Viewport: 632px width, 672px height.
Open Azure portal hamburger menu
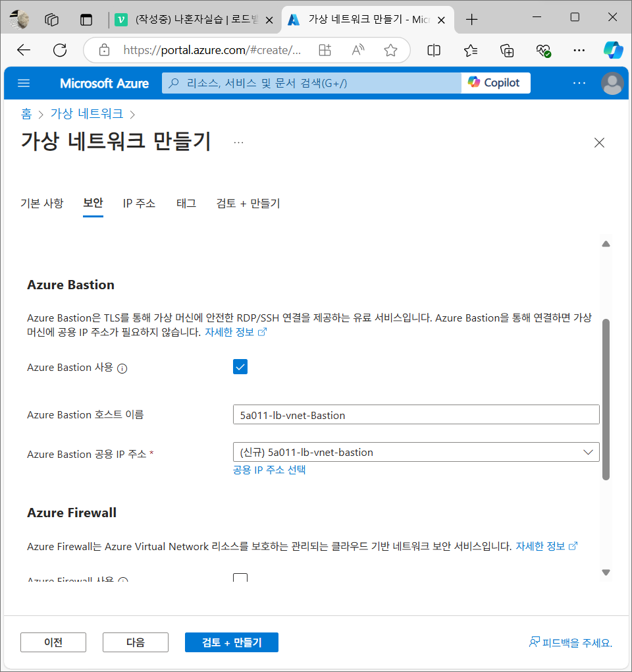click(x=24, y=83)
